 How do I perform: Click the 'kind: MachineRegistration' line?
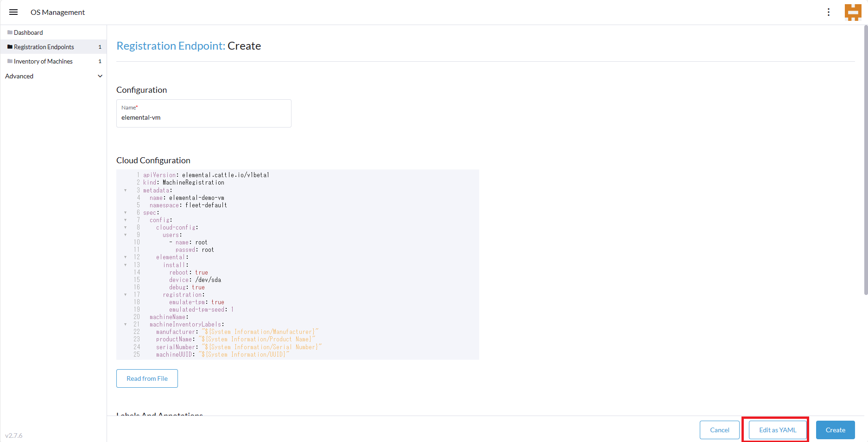(x=184, y=182)
